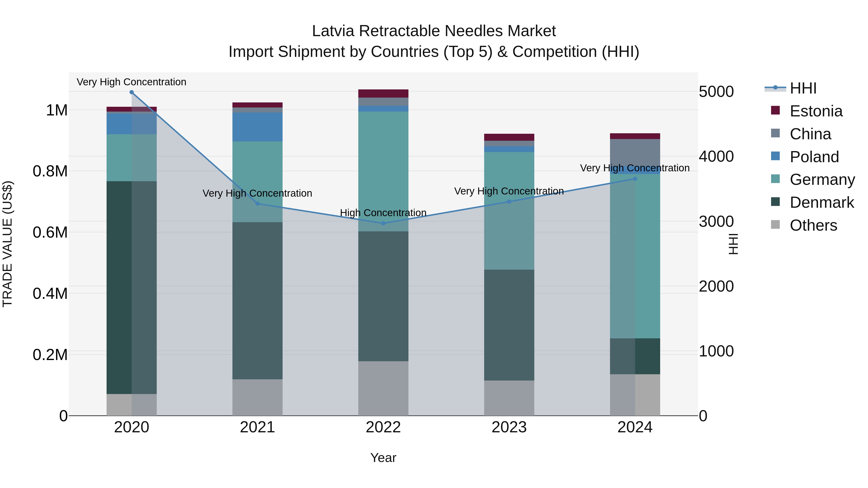Click the HHI data point for 2023
The height and width of the screenshot is (488, 868).
coord(509,202)
